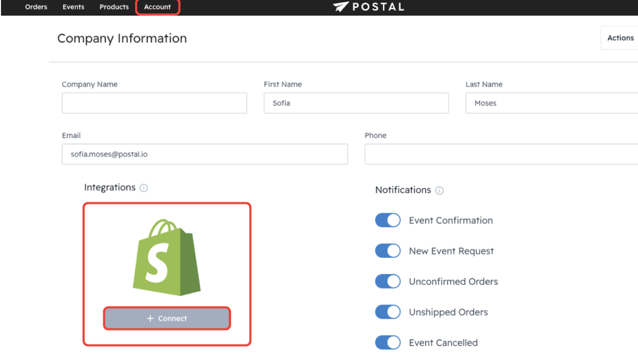Open the Products menu
The height and width of the screenshot is (364, 638).
tap(114, 7)
